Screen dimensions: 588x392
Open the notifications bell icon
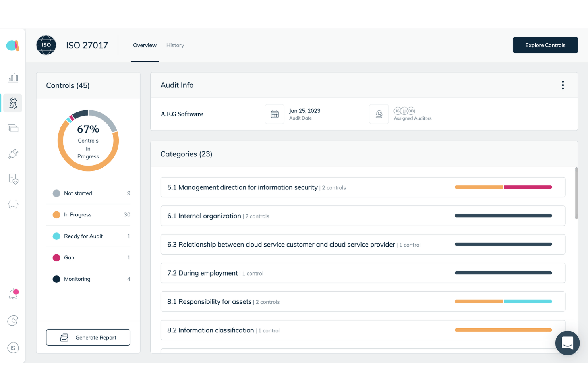coord(14,294)
